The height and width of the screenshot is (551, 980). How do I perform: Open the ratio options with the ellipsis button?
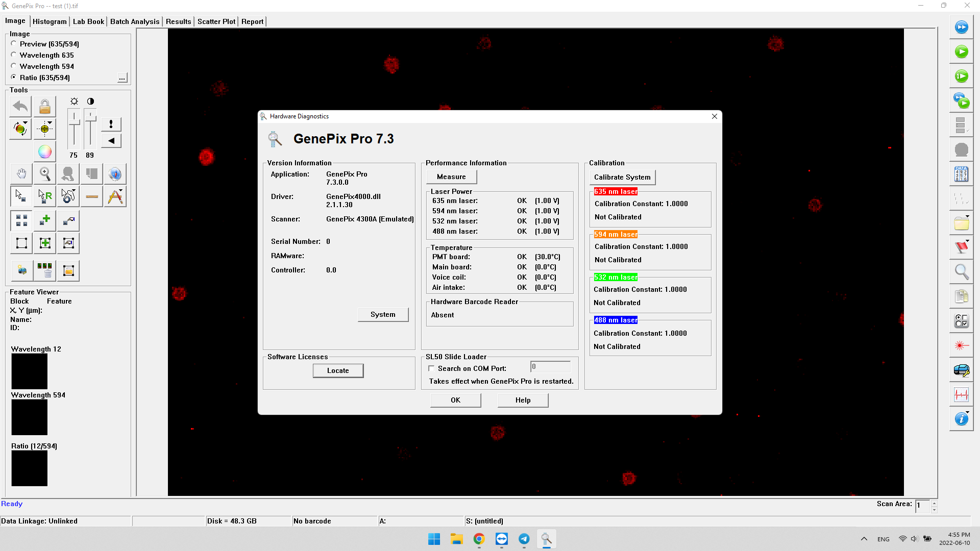122,78
